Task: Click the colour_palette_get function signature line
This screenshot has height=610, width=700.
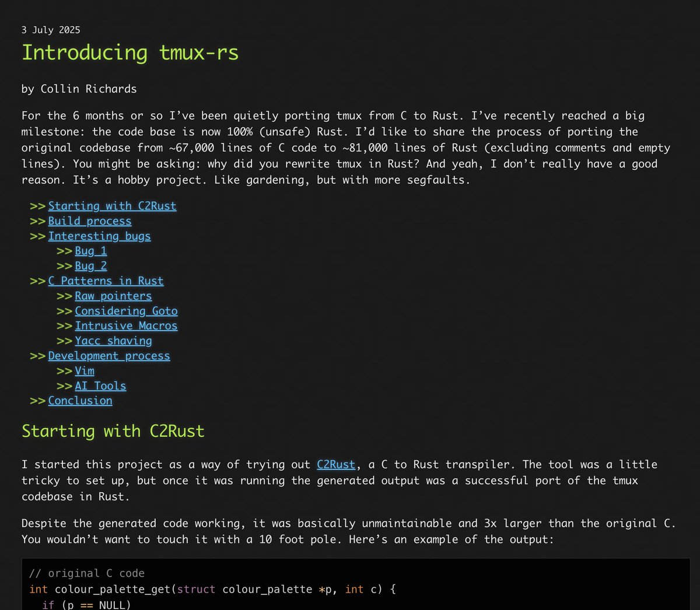Action: click(x=213, y=589)
